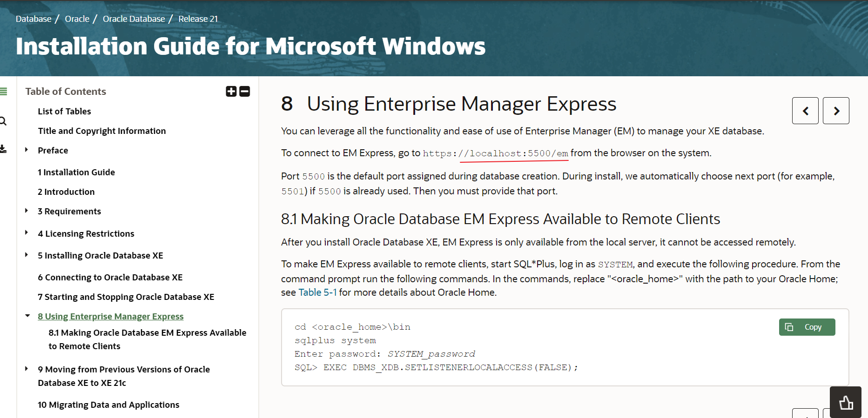The height and width of the screenshot is (418, 868).
Task: Click the 'Enter password: SYSTEM_password' code line
Action: pos(385,354)
